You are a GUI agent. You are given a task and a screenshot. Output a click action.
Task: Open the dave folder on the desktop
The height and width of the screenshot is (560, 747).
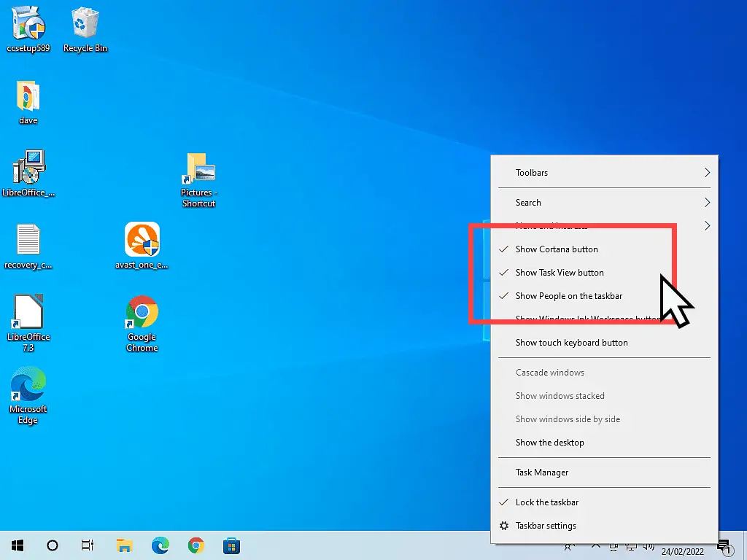point(26,98)
